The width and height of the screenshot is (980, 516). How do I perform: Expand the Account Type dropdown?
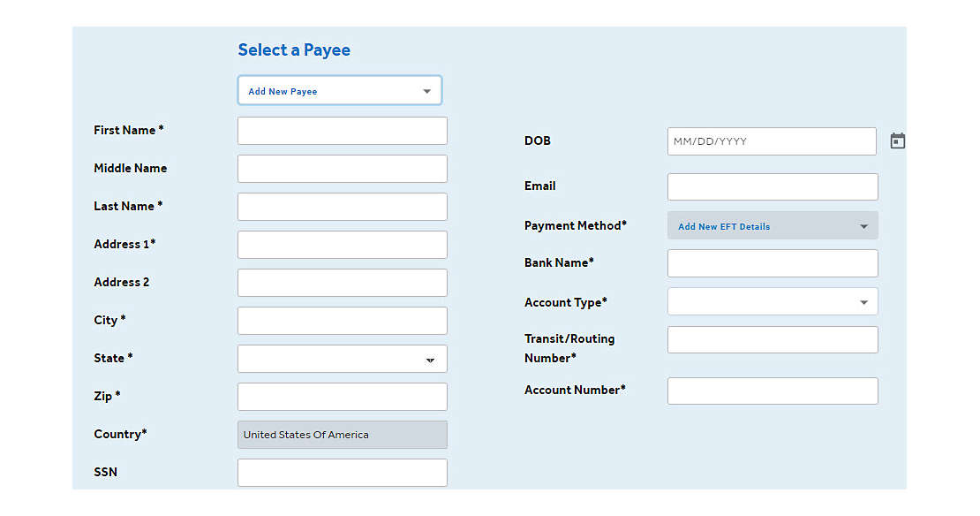[x=773, y=301]
